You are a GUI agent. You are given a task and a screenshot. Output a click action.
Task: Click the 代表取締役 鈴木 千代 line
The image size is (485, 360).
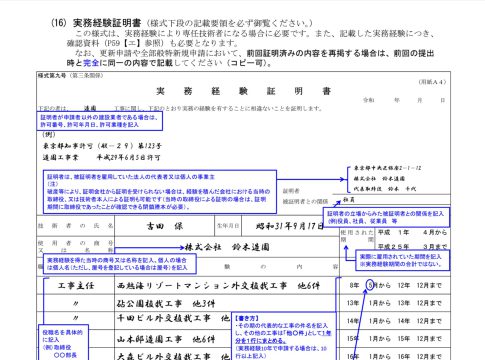(385, 189)
